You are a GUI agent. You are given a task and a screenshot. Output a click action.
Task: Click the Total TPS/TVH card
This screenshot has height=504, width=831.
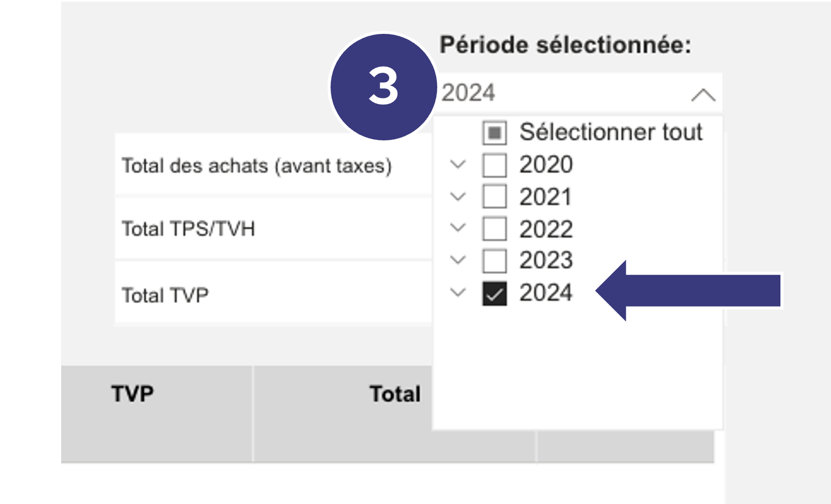click(x=273, y=229)
